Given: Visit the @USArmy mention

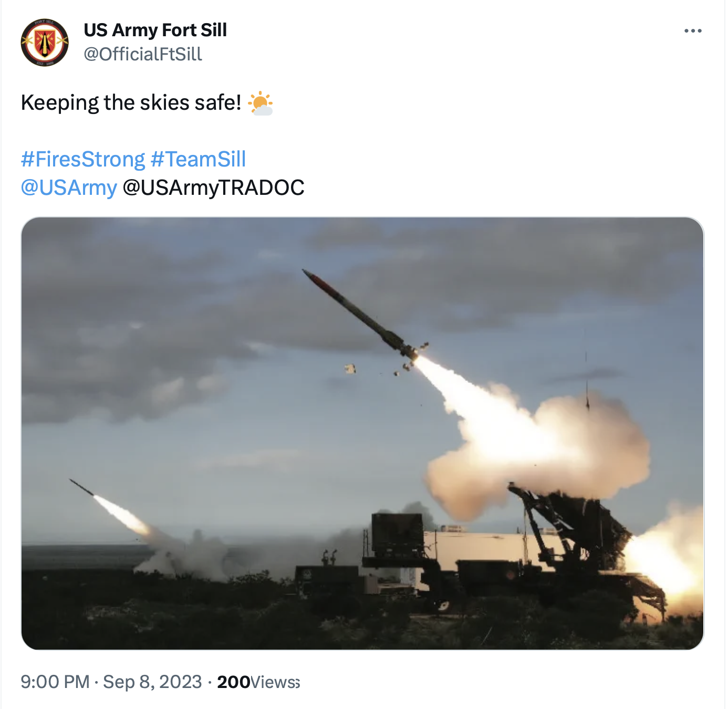Looking at the screenshot, I should [69, 187].
